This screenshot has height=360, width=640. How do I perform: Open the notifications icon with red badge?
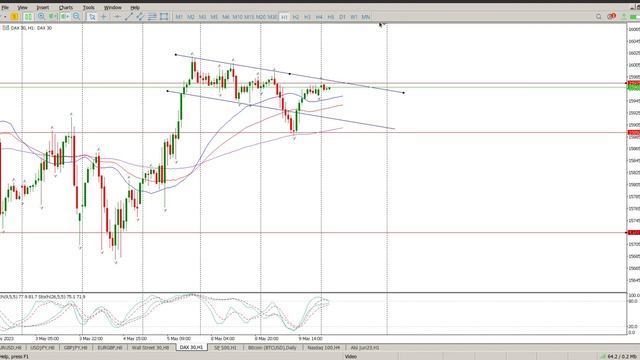coord(611,16)
